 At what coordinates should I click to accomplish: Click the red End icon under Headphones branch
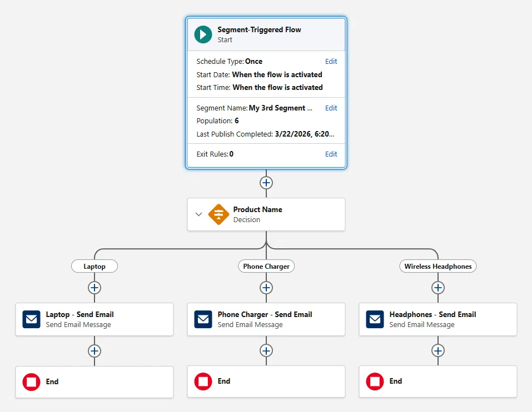pyautogui.click(x=375, y=381)
